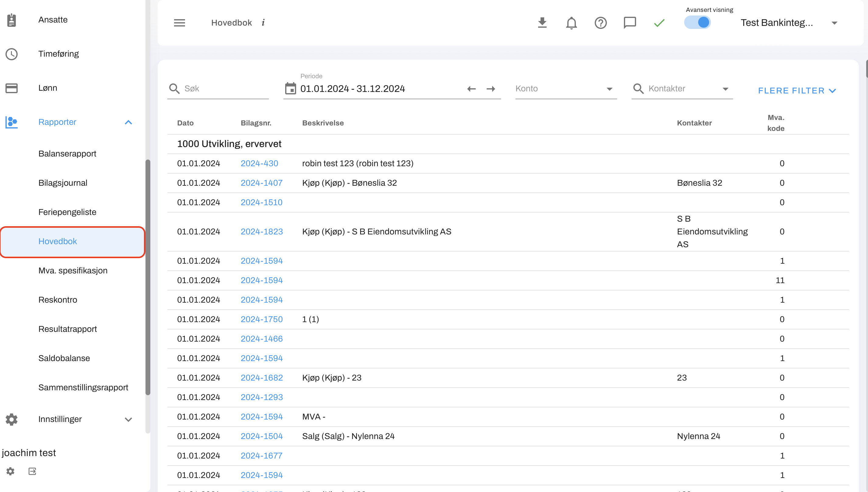The width and height of the screenshot is (868, 492).
Task: Go to next period arrow
Action: tap(491, 89)
